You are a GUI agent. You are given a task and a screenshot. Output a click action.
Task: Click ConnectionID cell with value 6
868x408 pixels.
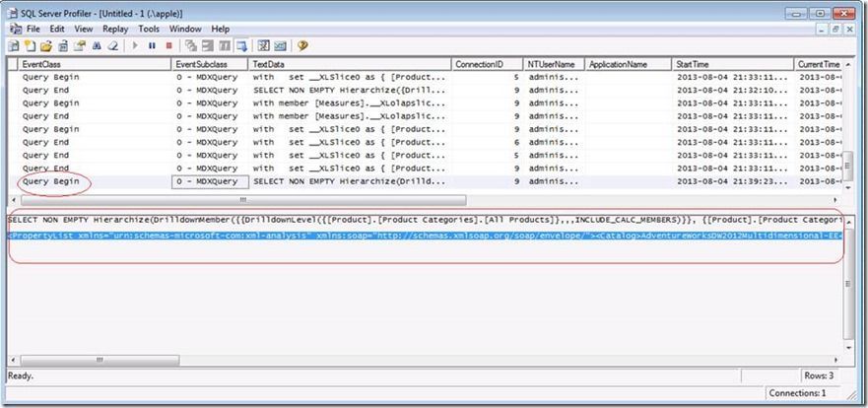click(x=487, y=142)
